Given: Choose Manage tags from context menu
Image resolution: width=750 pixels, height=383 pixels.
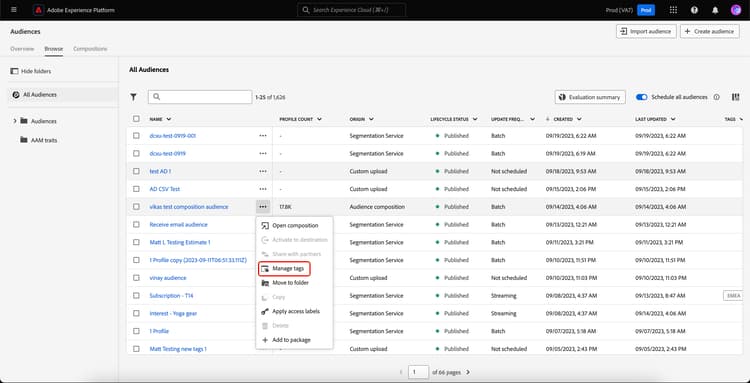Looking at the screenshot, I should 285,269.
